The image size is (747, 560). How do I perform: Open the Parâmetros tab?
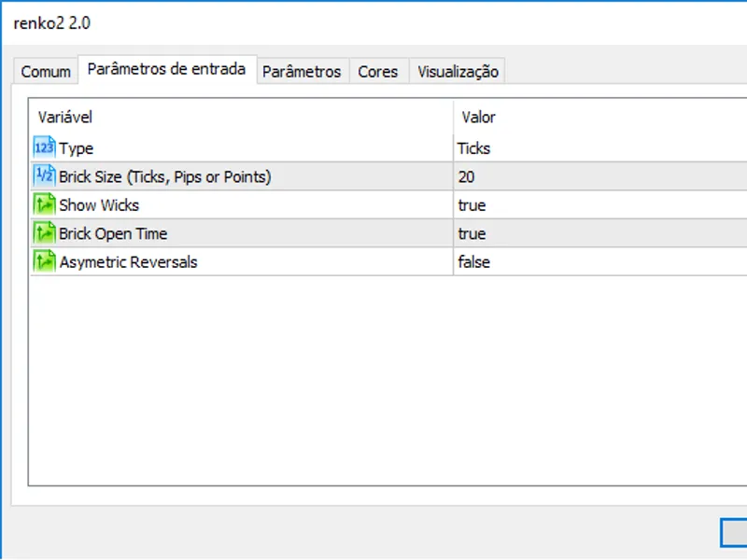pos(302,72)
